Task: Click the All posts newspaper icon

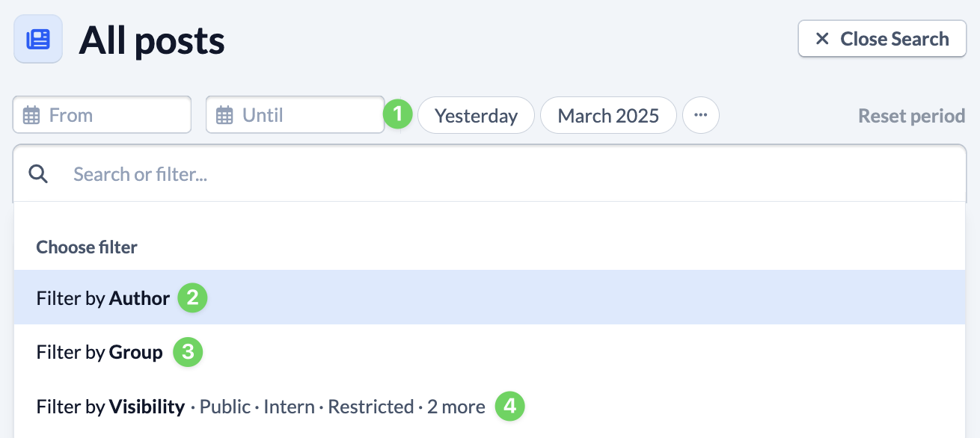Action: pyautogui.click(x=38, y=39)
